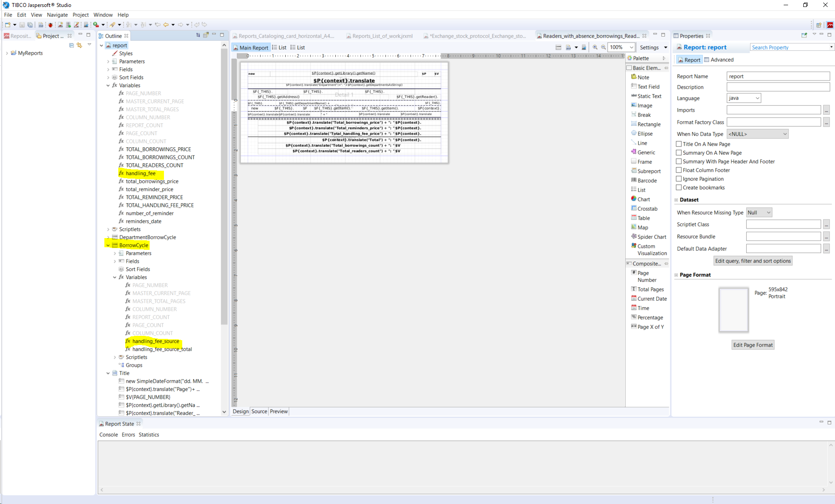Click the Outline panel vertical scrollbar
The width and height of the screenshot is (835, 504).
(x=224, y=187)
